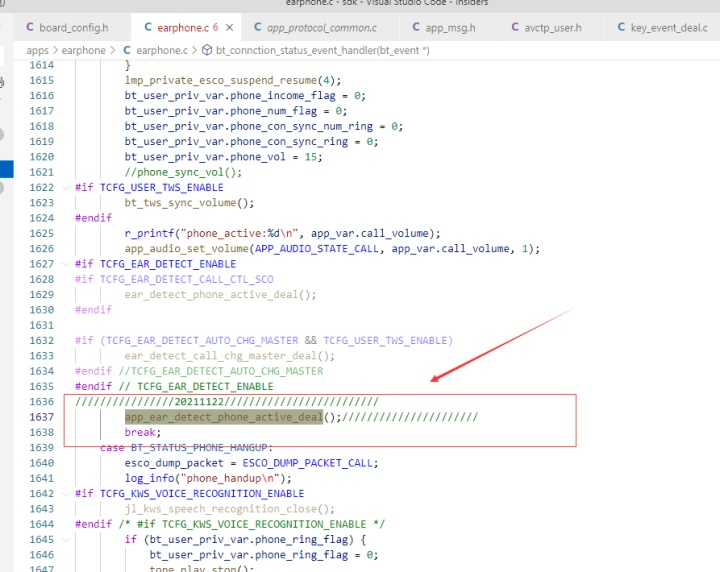Click the C file icon in the breadcrumb
The height and width of the screenshot is (572, 720).
pyautogui.click(x=127, y=50)
